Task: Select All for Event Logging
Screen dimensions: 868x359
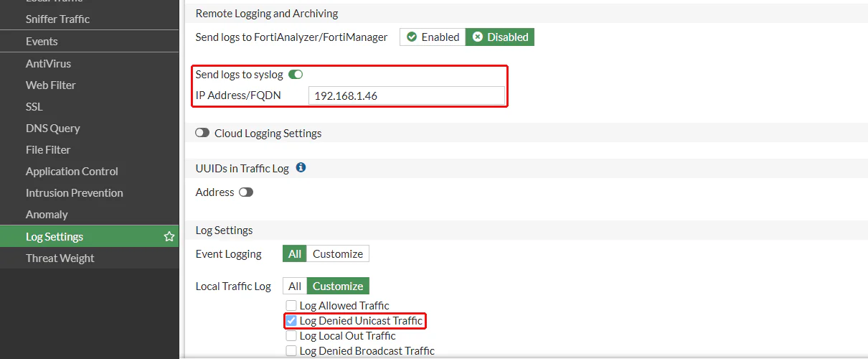Action: pyautogui.click(x=295, y=253)
